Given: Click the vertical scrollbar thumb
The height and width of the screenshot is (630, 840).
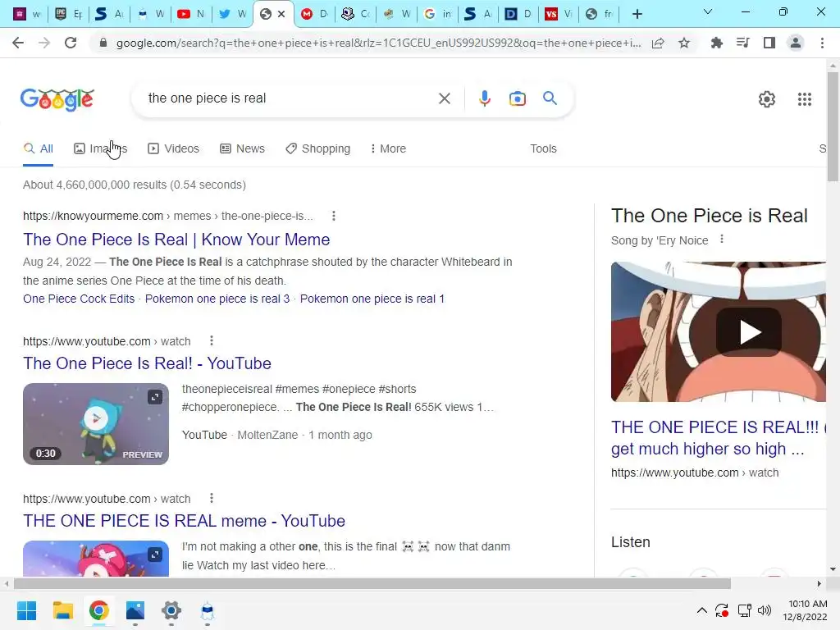Looking at the screenshot, I should [833, 127].
